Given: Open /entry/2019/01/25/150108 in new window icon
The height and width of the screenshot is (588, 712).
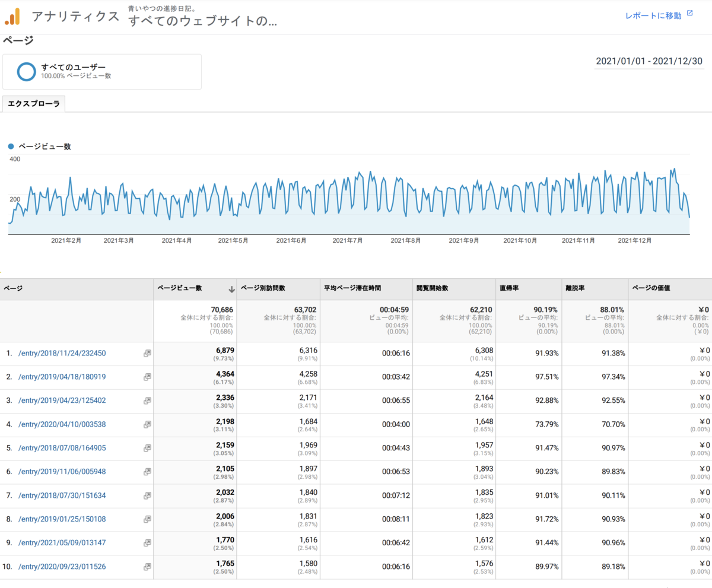Looking at the screenshot, I should point(147,519).
